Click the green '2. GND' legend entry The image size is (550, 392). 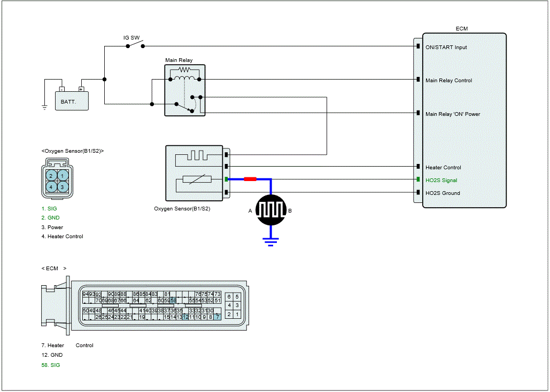point(51,218)
